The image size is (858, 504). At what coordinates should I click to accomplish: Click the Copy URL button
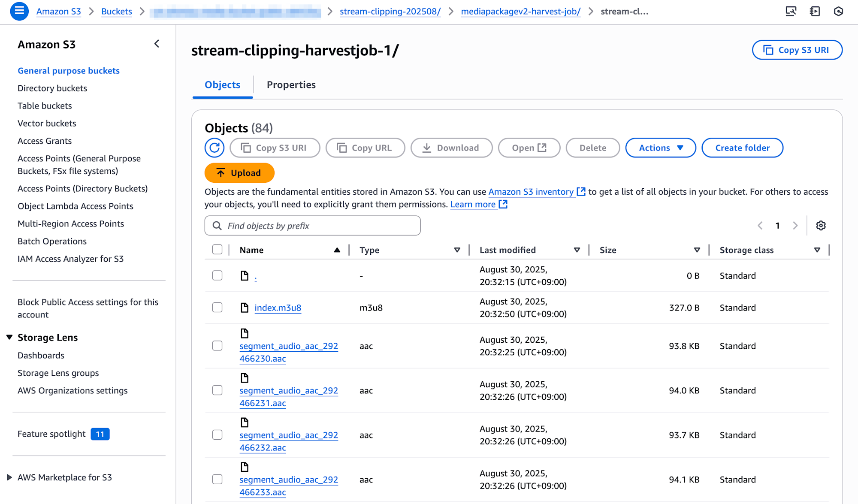365,148
